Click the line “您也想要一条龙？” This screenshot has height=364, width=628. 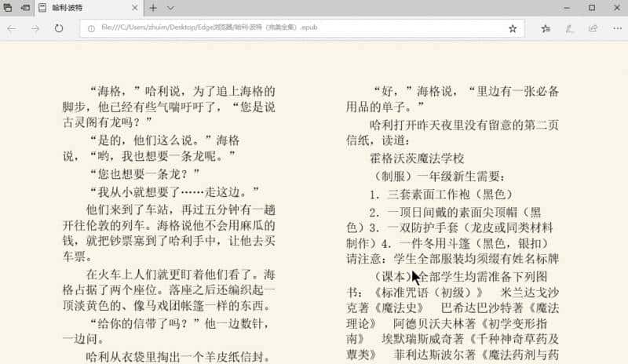pyautogui.click(x=144, y=174)
